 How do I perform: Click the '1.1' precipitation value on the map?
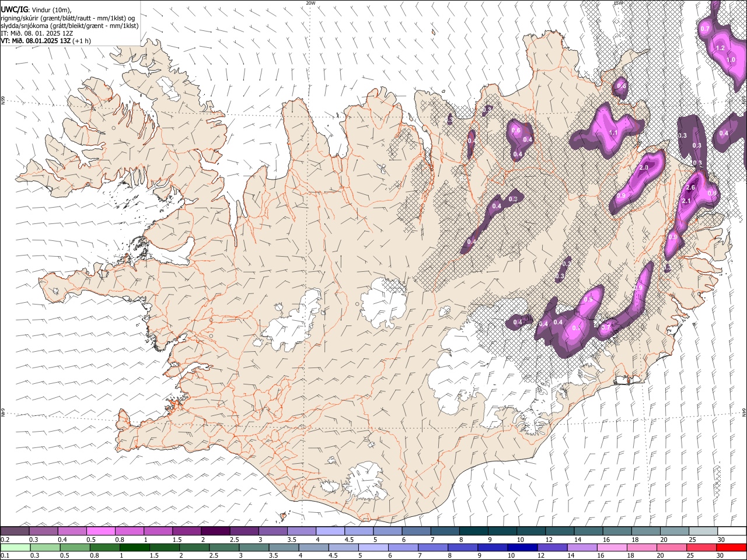613,133
